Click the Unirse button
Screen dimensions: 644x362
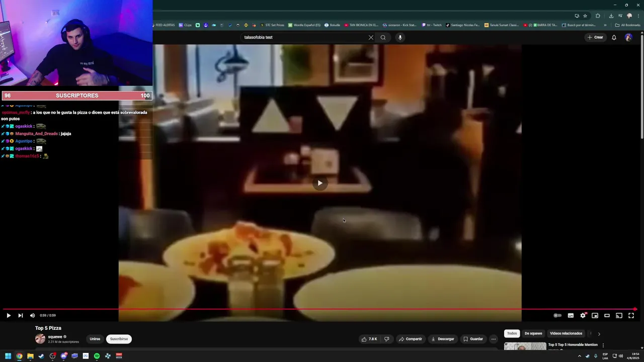click(95, 339)
